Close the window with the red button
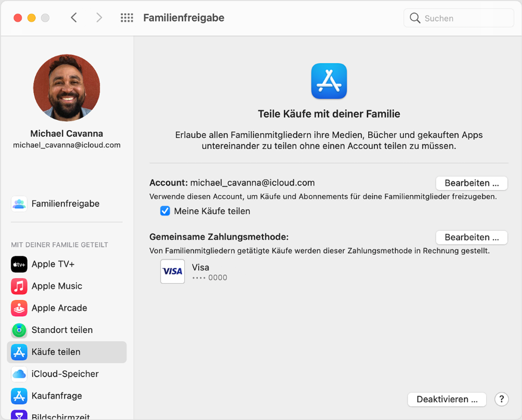This screenshot has width=522, height=420. [x=18, y=18]
